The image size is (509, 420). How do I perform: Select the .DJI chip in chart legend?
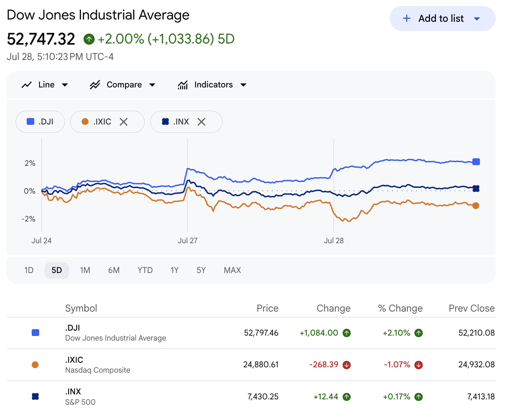point(40,122)
